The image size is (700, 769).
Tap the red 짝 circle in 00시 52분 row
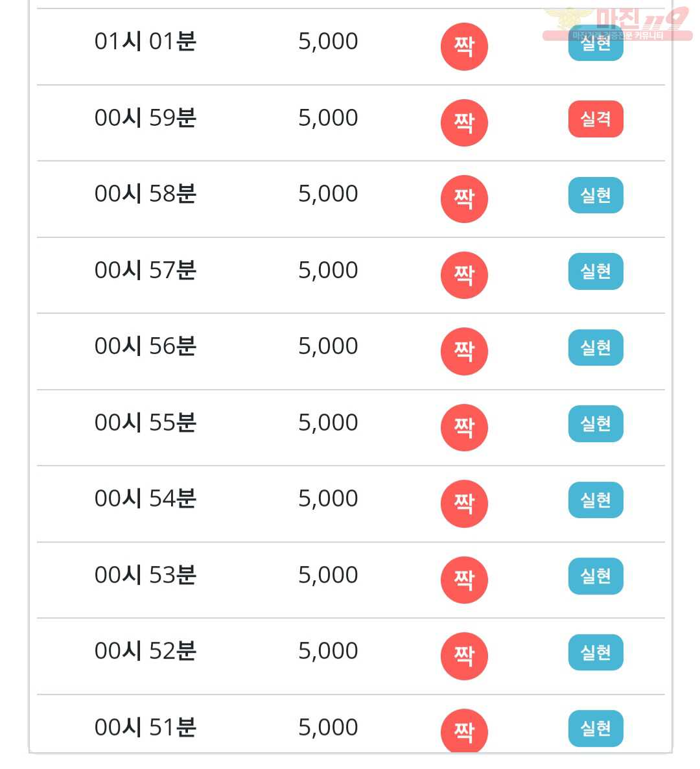[x=463, y=656]
